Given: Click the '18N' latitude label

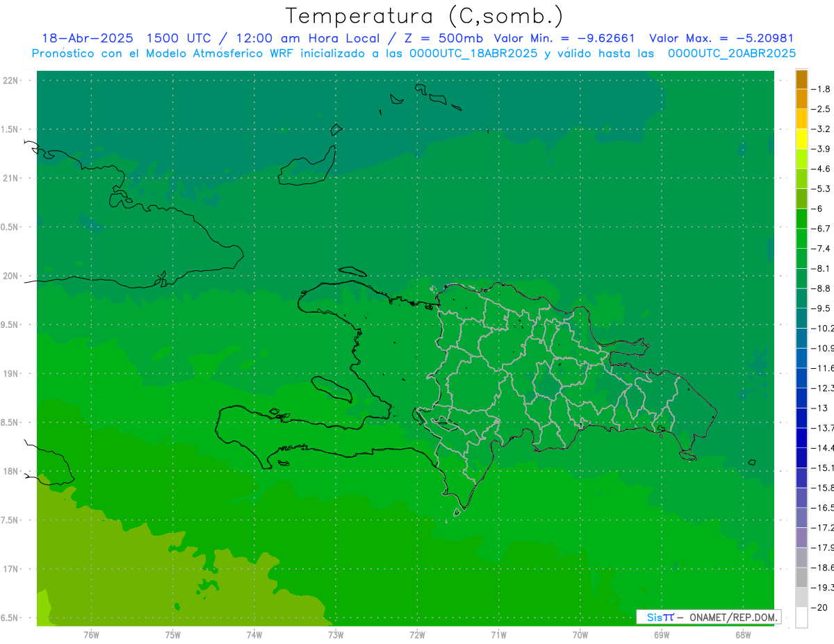Looking at the screenshot, I should tap(12, 472).
